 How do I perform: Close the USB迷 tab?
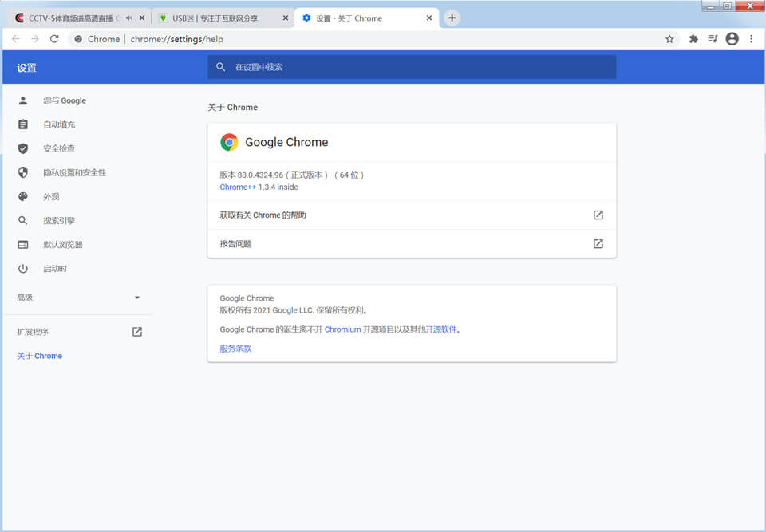[286, 18]
